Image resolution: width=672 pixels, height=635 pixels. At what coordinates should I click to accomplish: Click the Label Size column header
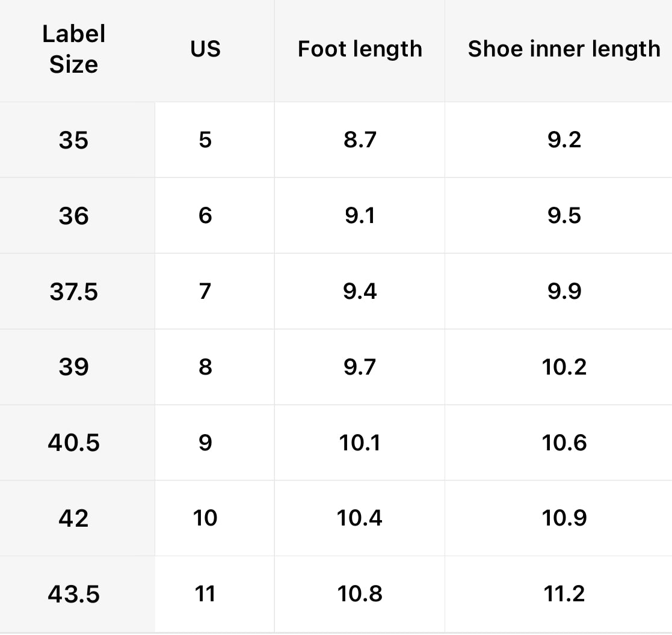click(x=73, y=49)
